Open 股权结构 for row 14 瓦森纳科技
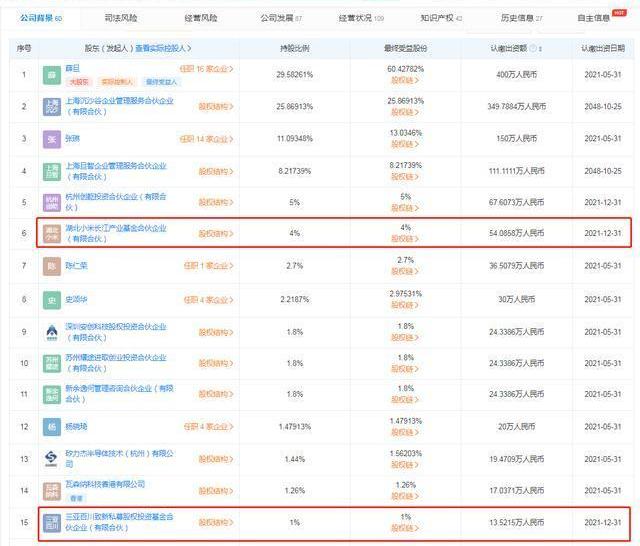This screenshot has height=546, width=640. pyautogui.click(x=216, y=491)
